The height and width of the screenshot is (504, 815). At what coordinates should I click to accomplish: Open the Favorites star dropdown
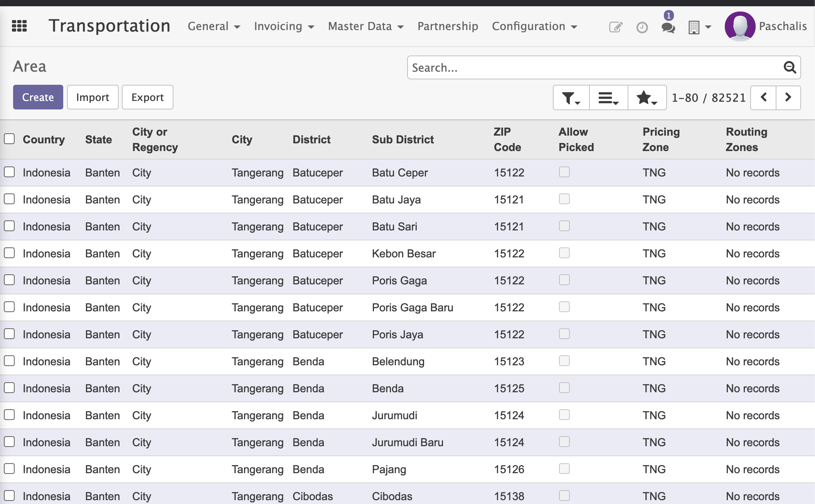coord(647,97)
